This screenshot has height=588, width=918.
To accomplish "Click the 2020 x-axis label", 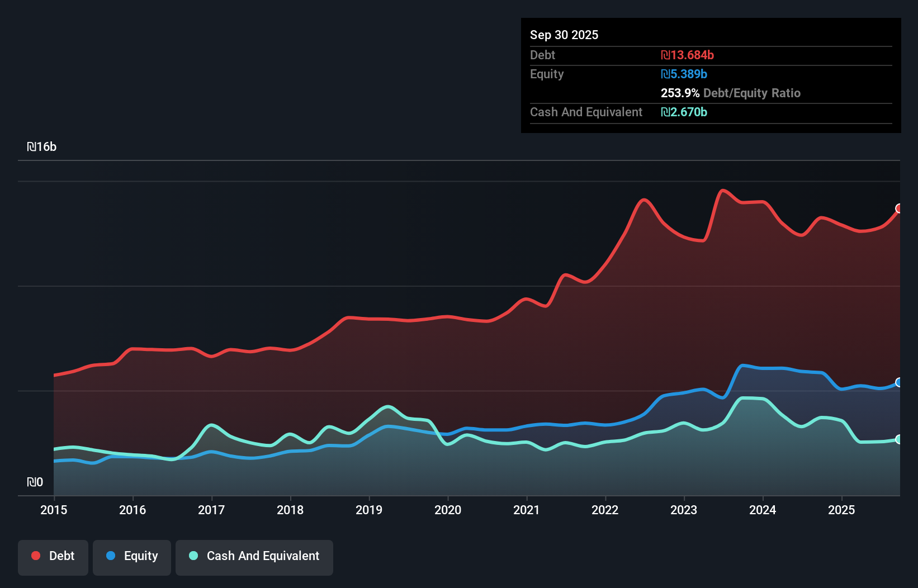I will pos(448,510).
